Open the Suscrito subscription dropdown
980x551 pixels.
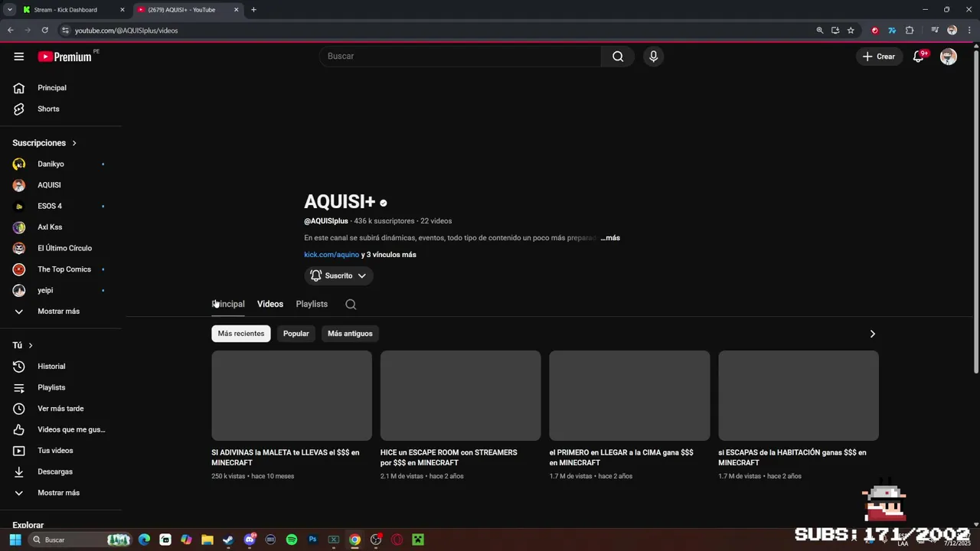coord(338,275)
